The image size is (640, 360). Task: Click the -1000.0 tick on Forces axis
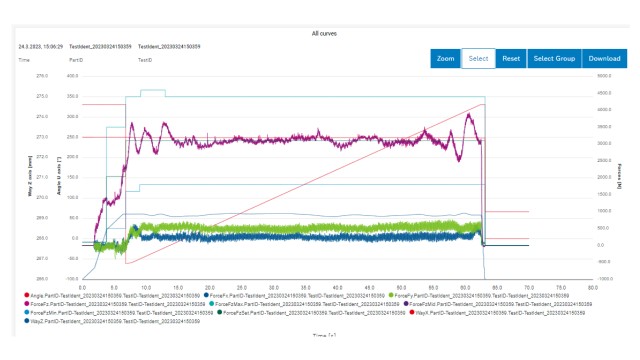click(604, 279)
